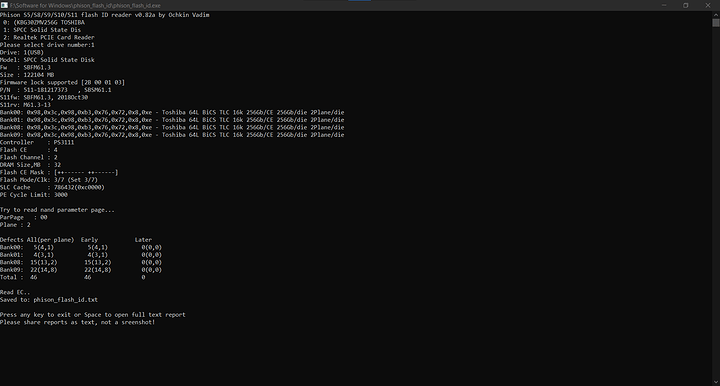Minimize the phison_flash_id console window
Viewport: 720px width, 386px height.
(664, 5)
